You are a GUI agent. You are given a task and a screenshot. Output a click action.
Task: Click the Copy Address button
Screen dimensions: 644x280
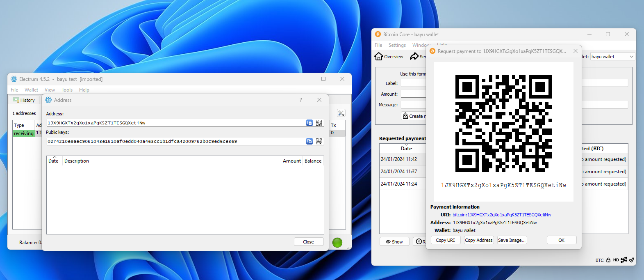479,240
